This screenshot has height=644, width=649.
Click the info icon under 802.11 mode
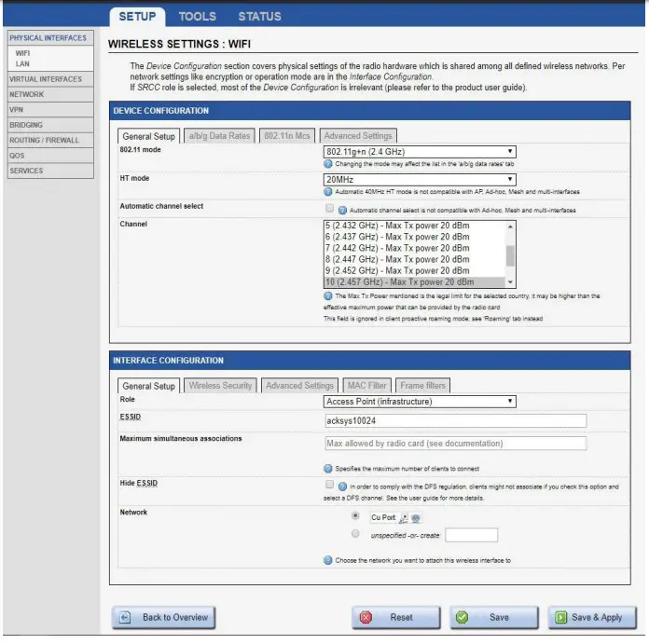328,164
